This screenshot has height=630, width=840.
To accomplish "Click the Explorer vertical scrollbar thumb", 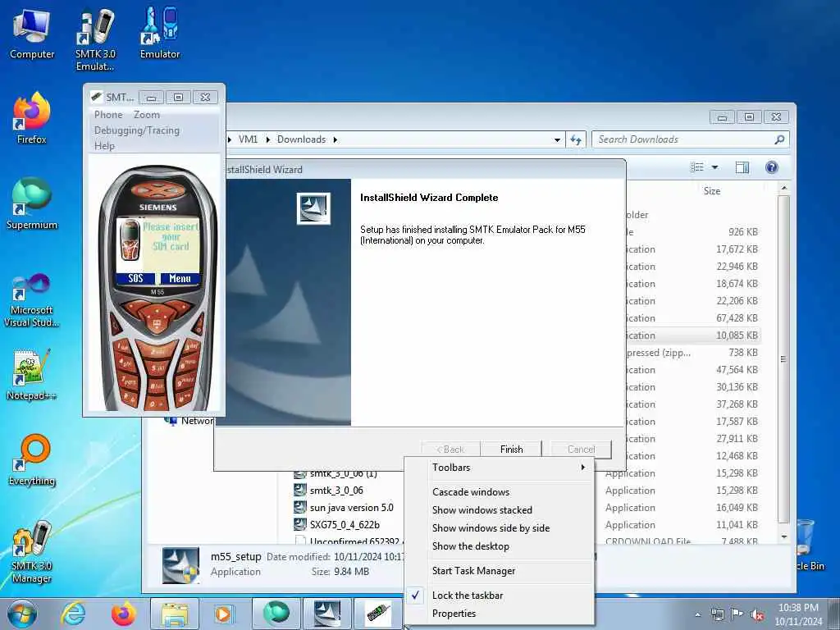I will pos(783,358).
